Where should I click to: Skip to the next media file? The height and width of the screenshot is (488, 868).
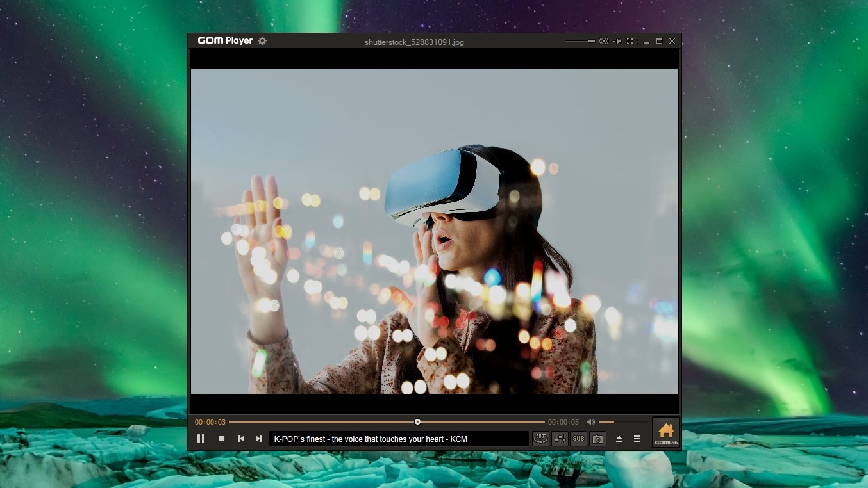tap(258, 439)
